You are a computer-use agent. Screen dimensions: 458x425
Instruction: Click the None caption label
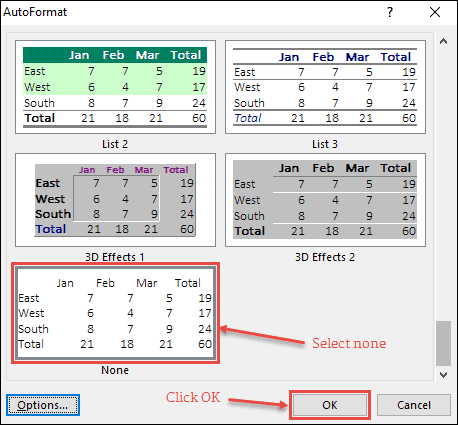pyautogui.click(x=115, y=370)
